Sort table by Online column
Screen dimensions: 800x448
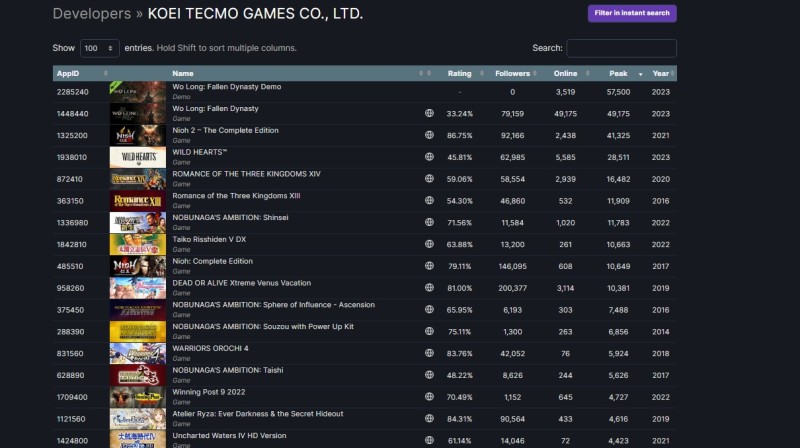click(567, 73)
